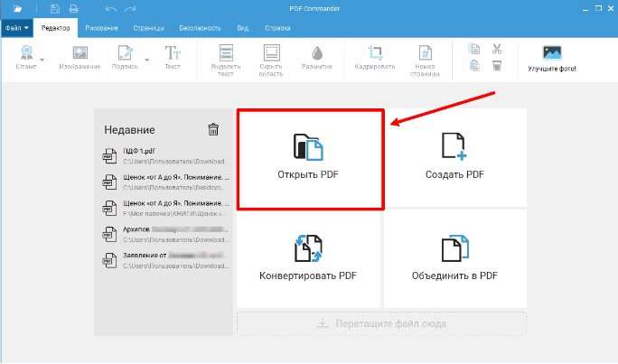Expand the Подпись dropdown arrow

pos(147,61)
